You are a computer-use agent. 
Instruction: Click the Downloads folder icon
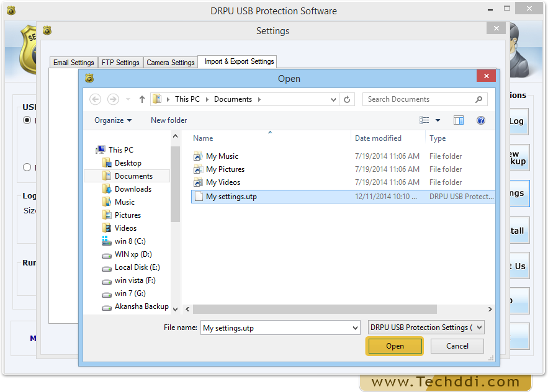[107, 189]
